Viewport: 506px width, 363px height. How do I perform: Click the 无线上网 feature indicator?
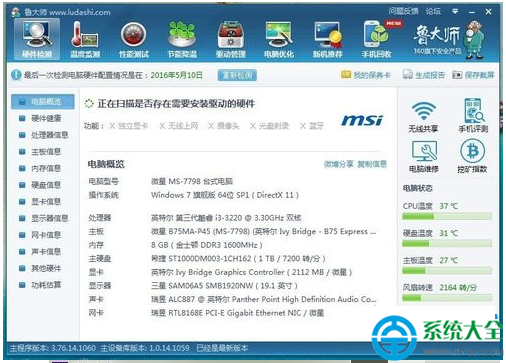point(179,126)
